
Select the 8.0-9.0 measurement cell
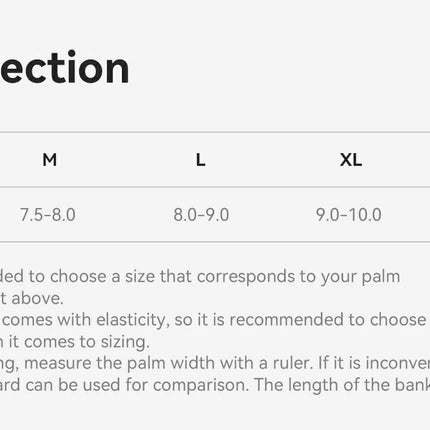point(201,215)
